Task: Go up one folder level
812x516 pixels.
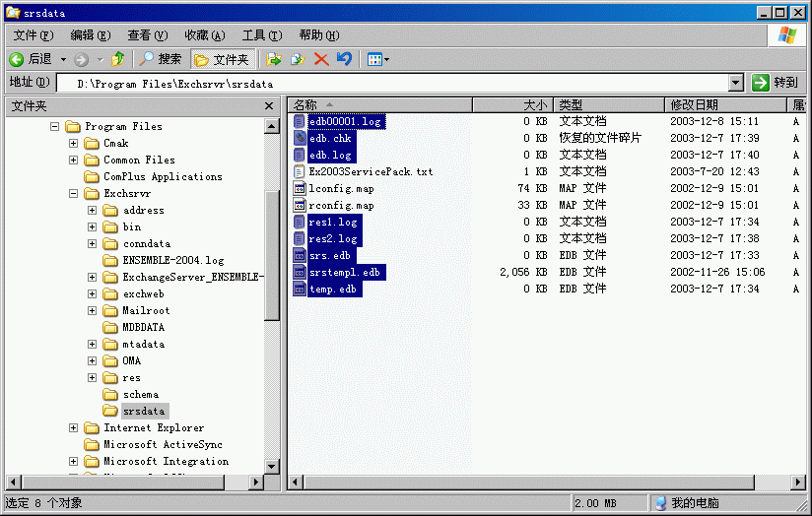Action: [x=118, y=59]
